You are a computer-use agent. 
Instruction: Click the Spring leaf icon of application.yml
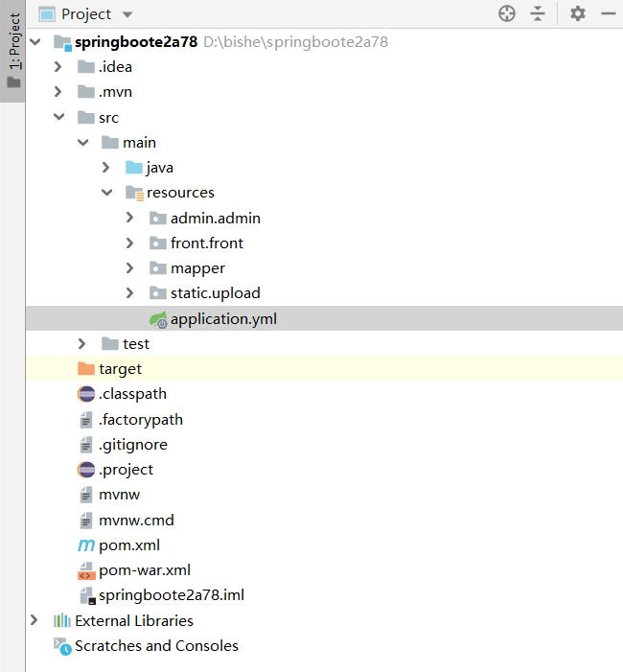[158, 319]
